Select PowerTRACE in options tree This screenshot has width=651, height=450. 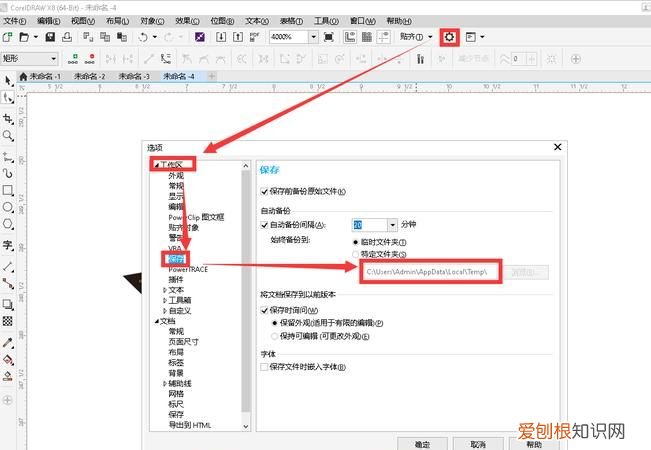tap(188, 269)
